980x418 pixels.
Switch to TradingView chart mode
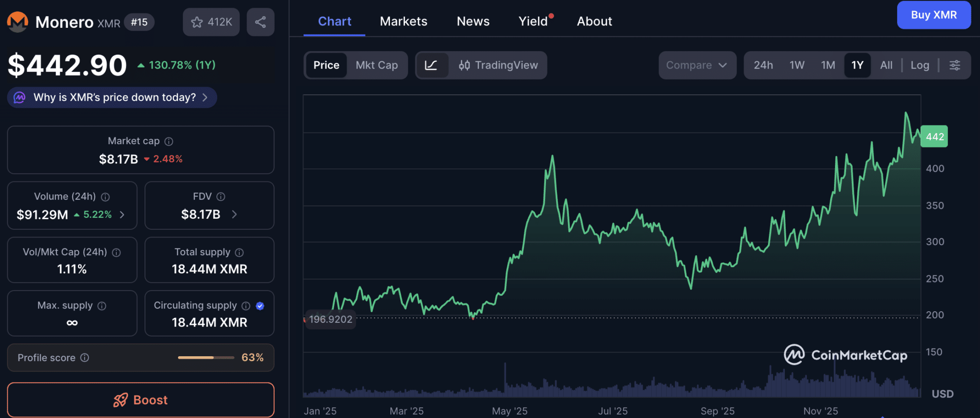coord(498,65)
